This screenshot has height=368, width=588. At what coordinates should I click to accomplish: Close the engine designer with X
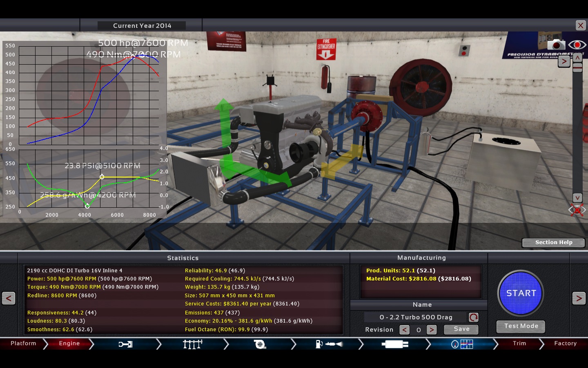tap(581, 25)
